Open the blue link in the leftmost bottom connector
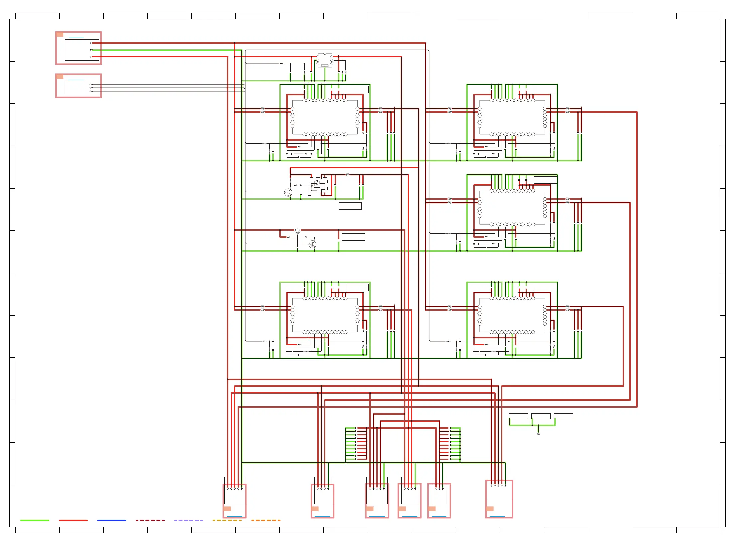Viewport: 754px width, 560px height. [x=234, y=517]
